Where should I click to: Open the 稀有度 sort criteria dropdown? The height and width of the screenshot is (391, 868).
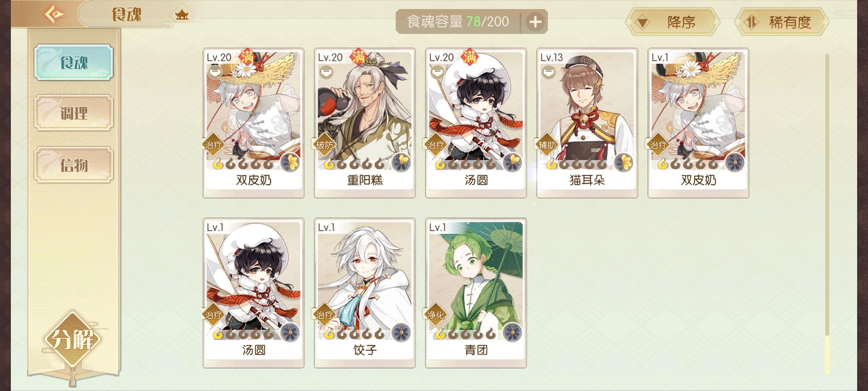tap(781, 22)
